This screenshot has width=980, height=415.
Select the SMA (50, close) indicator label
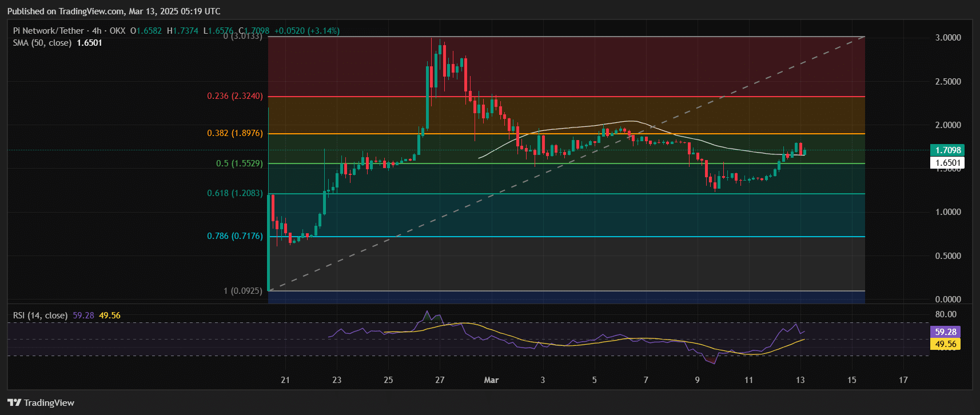pos(42,43)
